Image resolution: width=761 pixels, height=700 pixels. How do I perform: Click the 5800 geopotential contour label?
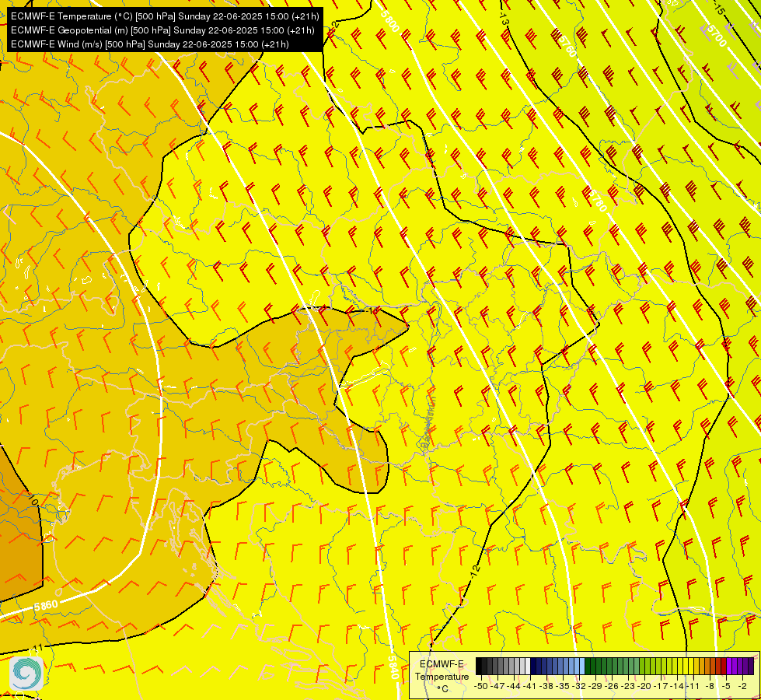[x=389, y=21]
